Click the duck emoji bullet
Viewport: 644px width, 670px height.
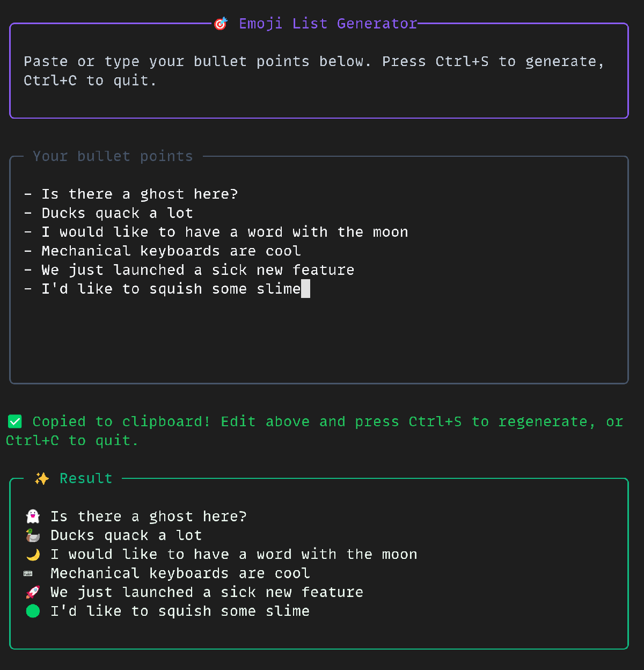click(x=32, y=535)
